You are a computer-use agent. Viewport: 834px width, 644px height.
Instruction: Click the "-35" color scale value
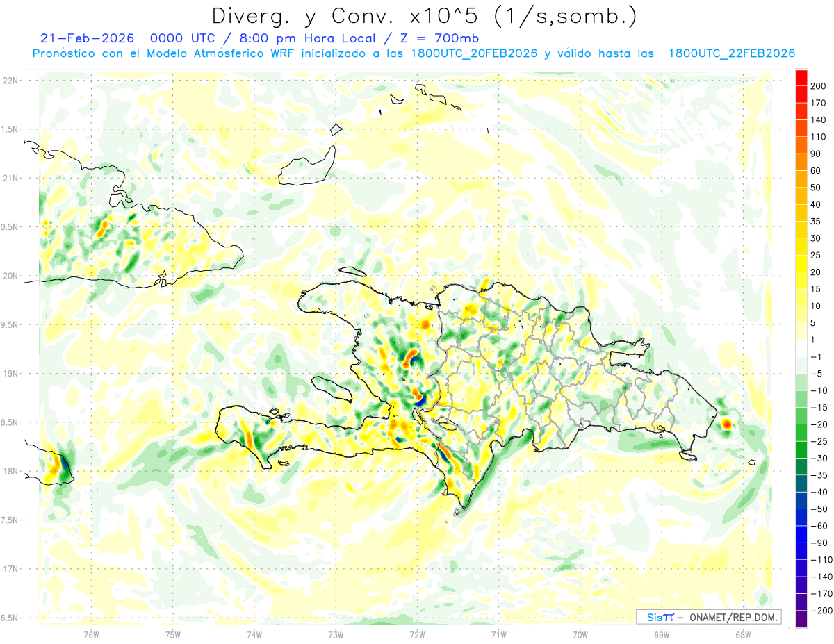point(819,476)
